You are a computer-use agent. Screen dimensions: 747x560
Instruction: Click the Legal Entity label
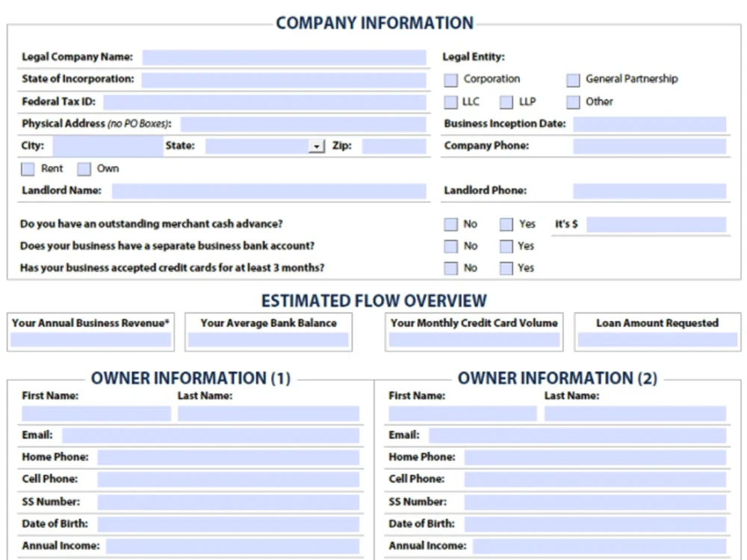(x=474, y=57)
